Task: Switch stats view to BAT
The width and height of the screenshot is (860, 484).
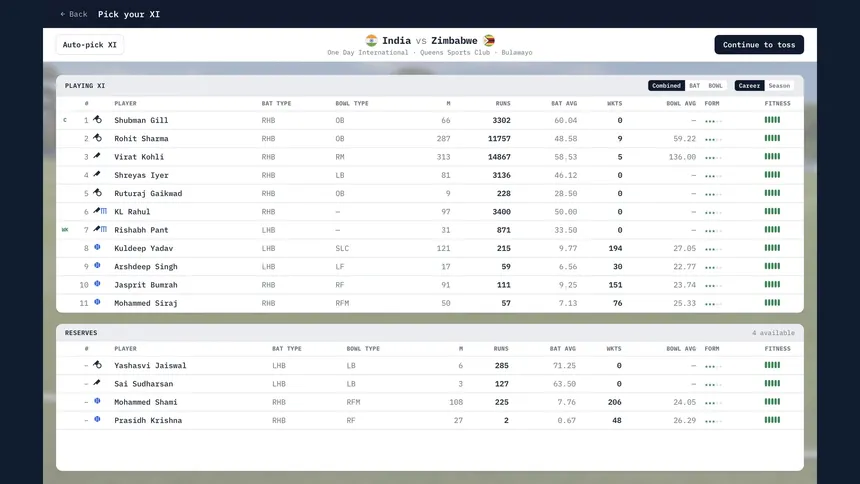Action: (694, 86)
